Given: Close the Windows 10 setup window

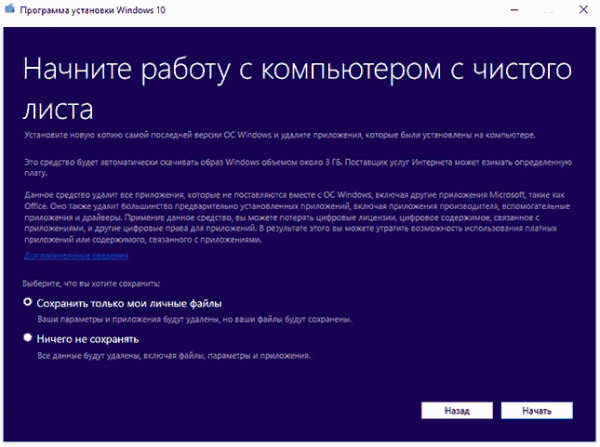Looking at the screenshot, I should point(583,10).
